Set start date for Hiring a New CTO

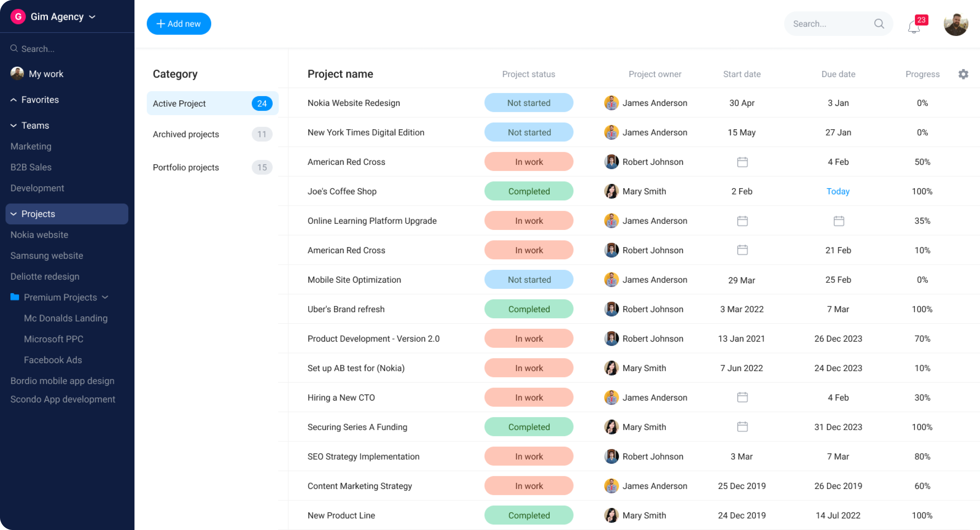(x=742, y=397)
